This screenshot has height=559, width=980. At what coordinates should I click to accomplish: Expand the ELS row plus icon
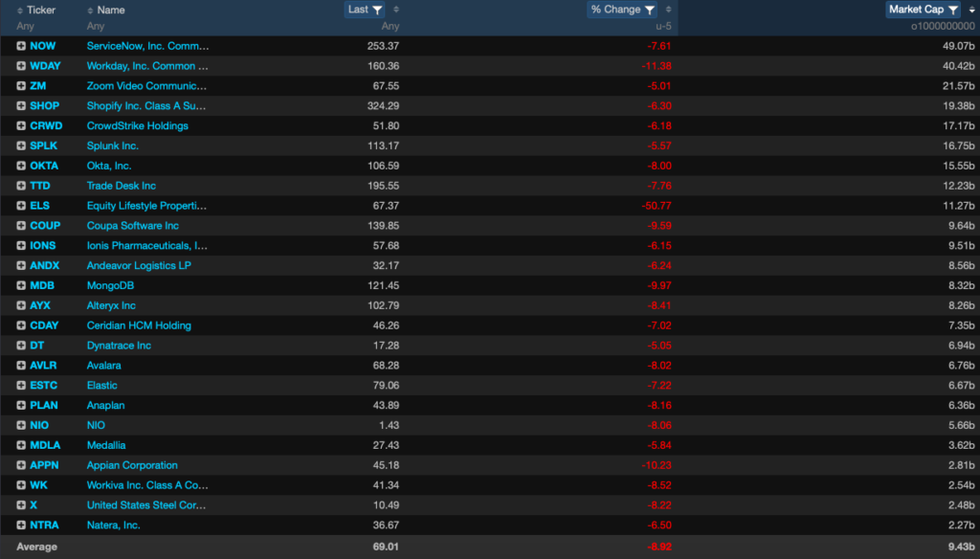coord(21,206)
